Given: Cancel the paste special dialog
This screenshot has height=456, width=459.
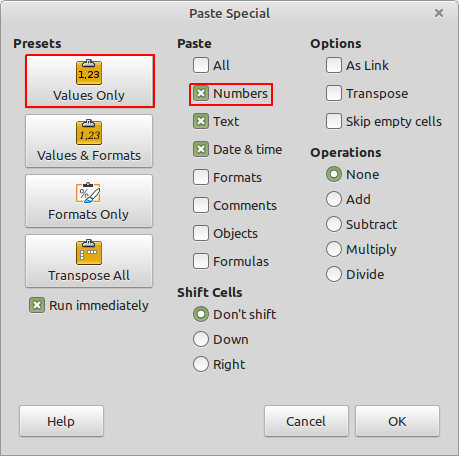Looking at the screenshot, I should point(306,421).
